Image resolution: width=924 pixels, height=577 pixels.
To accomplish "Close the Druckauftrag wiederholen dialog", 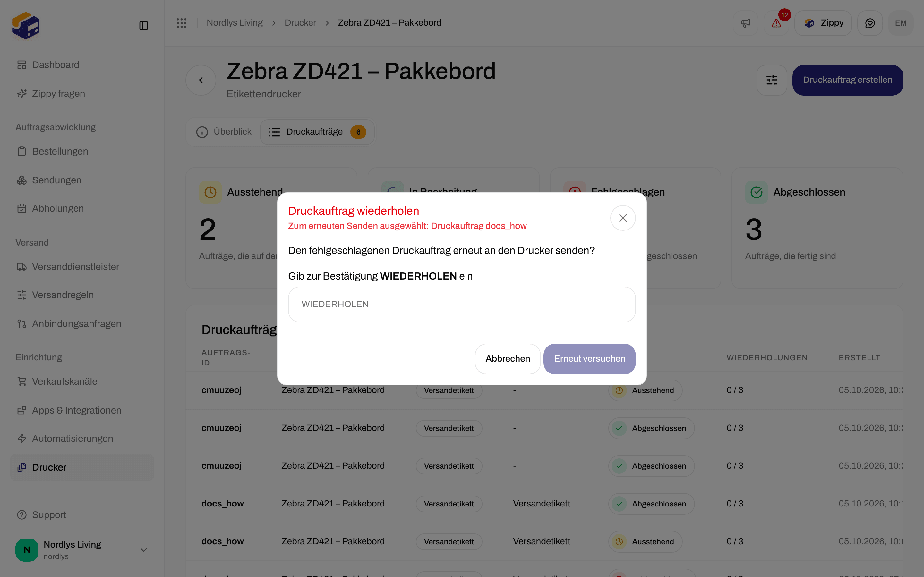I will tap(623, 218).
